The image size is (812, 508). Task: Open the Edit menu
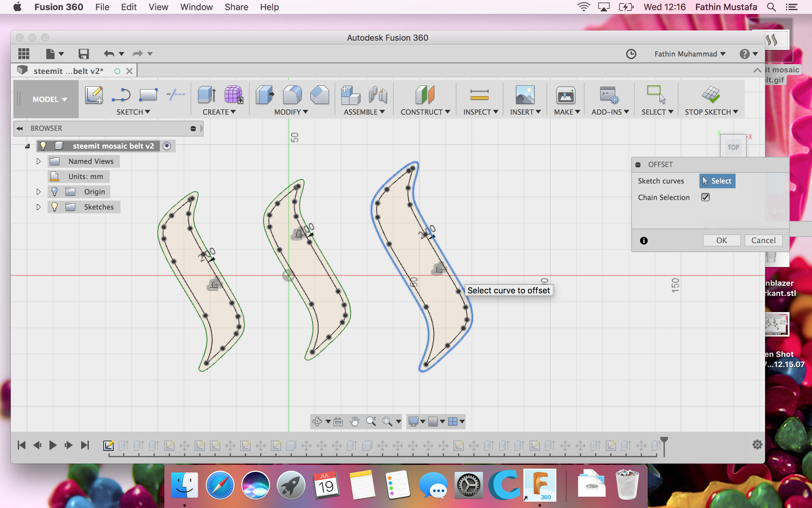tap(128, 7)
